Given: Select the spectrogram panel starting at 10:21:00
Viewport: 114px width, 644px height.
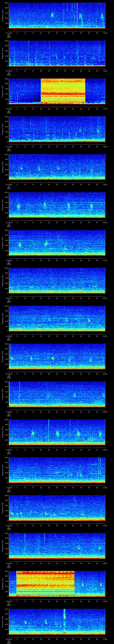Looking at the screenshot, I should (57, 280).
